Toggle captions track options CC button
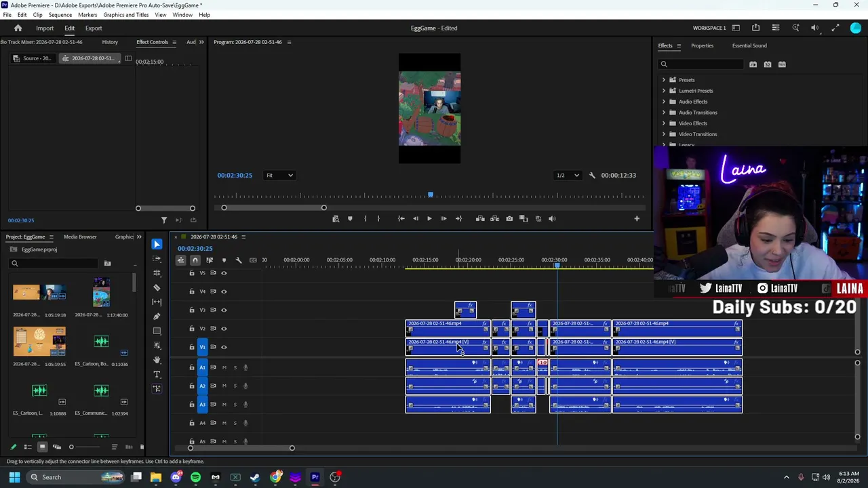Screen dimensions: 868x488 pyautogui.click(x=253, y=260)
